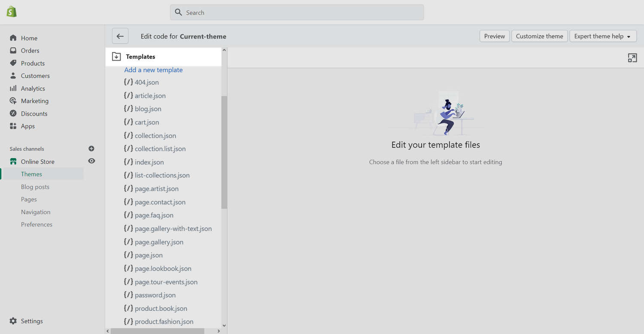Open collection.json template file
644x334 pixels.
[x=155, y=135]
